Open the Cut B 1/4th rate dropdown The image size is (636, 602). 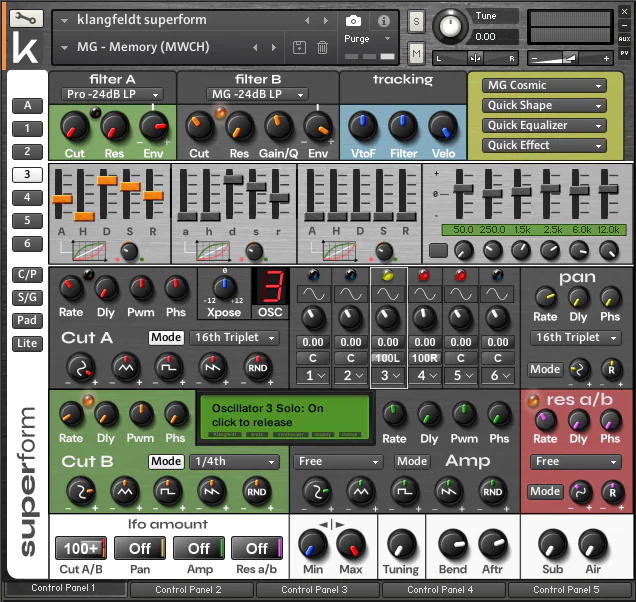[234, 462]
